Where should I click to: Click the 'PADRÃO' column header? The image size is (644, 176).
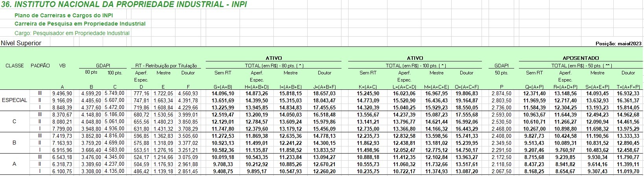click(40, 66)
